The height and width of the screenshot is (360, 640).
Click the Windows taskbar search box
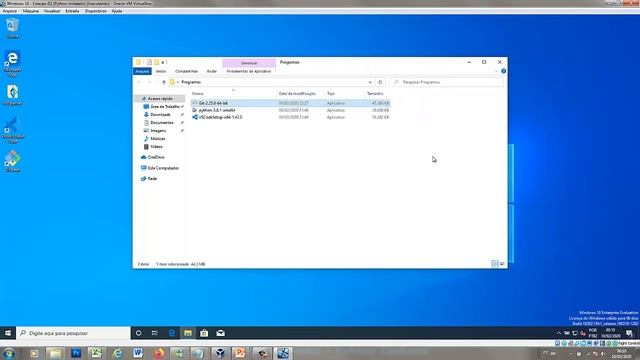point(73,333)
